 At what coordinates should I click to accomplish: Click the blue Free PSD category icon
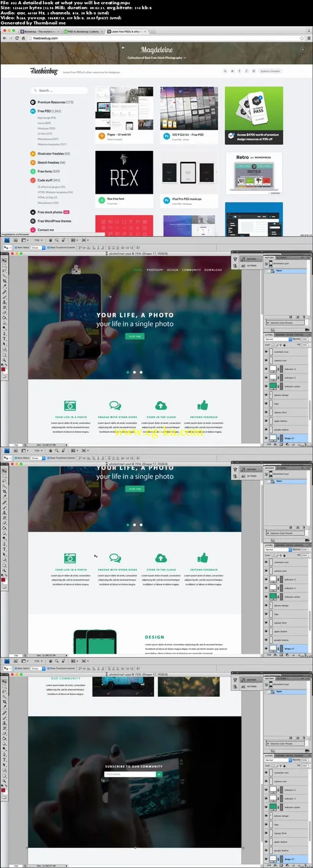point(33,111)
